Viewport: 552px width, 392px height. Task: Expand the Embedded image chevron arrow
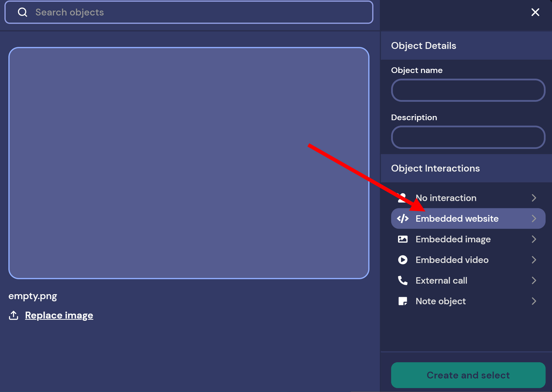pyautogui.click(x=534, y=239)
